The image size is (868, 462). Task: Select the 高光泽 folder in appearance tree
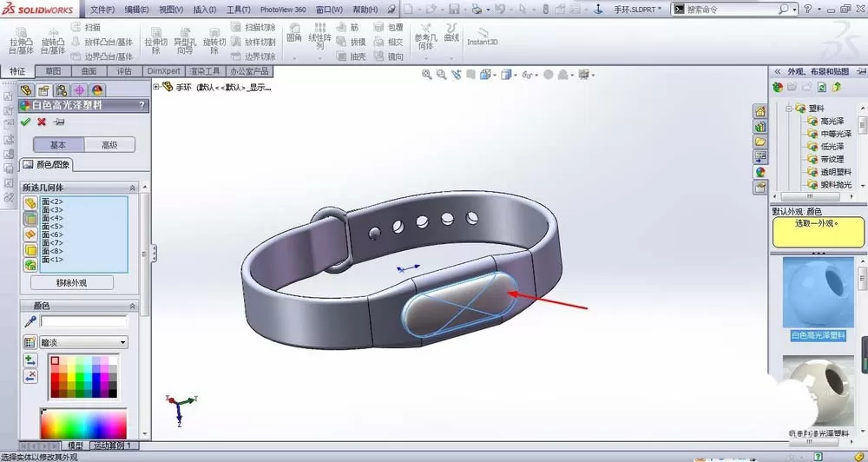832,121
